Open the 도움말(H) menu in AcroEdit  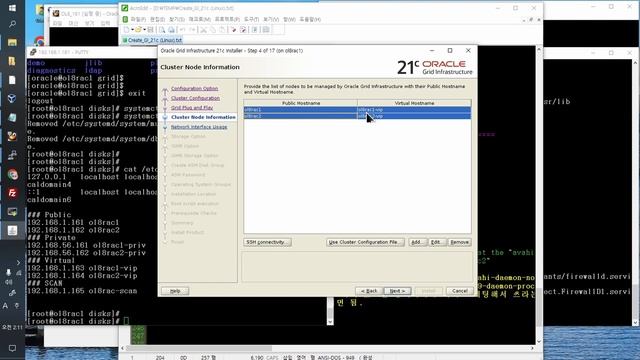click(310, 19)
